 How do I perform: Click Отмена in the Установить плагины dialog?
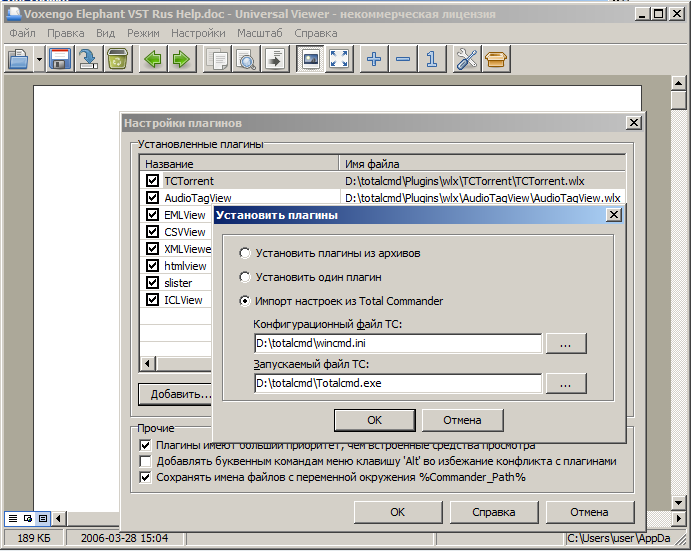pyautogui.click(x=462, y=420)
